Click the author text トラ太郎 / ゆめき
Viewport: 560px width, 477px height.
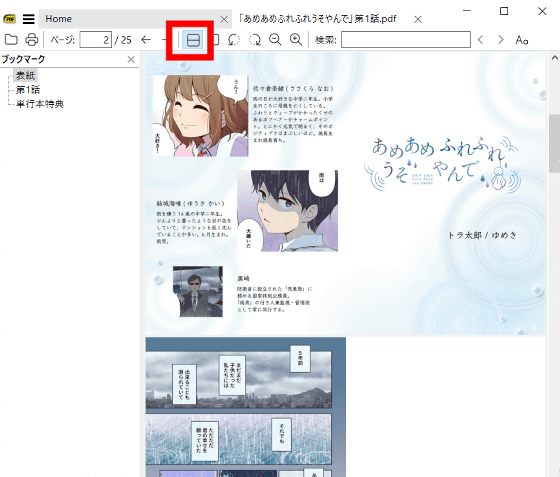click(482, 235)
